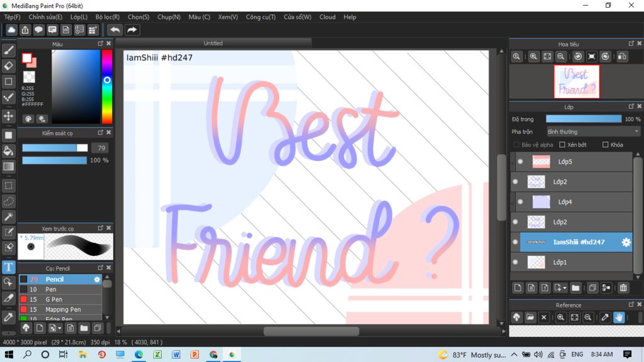Image resolution: width=644 pixels, height=362 pixels.
Task: Click the foreground color swatch
Action: [27, 58]
